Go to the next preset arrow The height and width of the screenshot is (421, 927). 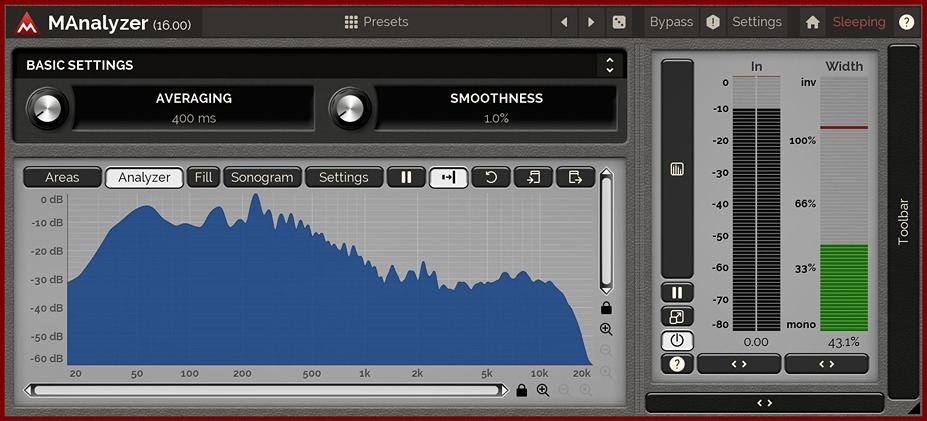coord(591,22)
